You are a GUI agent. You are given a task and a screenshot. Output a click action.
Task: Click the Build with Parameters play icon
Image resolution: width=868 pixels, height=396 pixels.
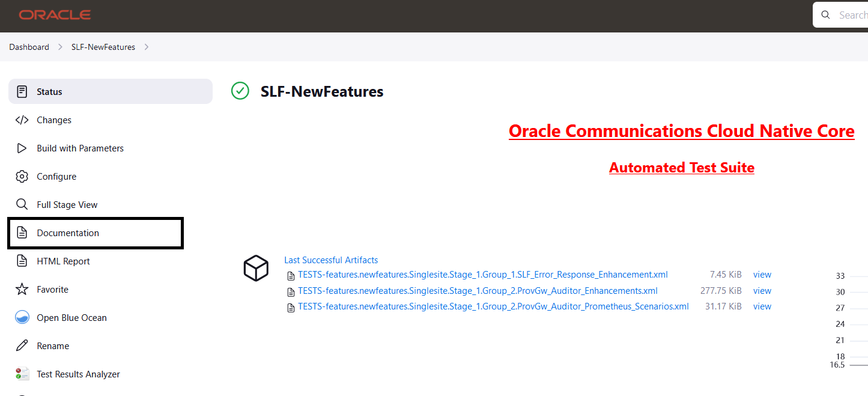22,148
